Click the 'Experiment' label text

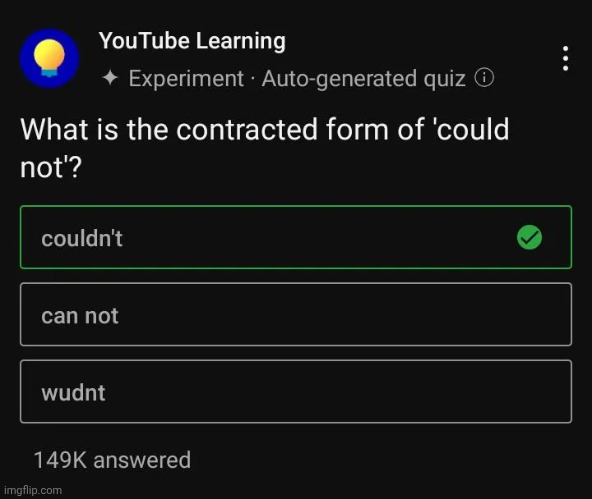(186, 79)
